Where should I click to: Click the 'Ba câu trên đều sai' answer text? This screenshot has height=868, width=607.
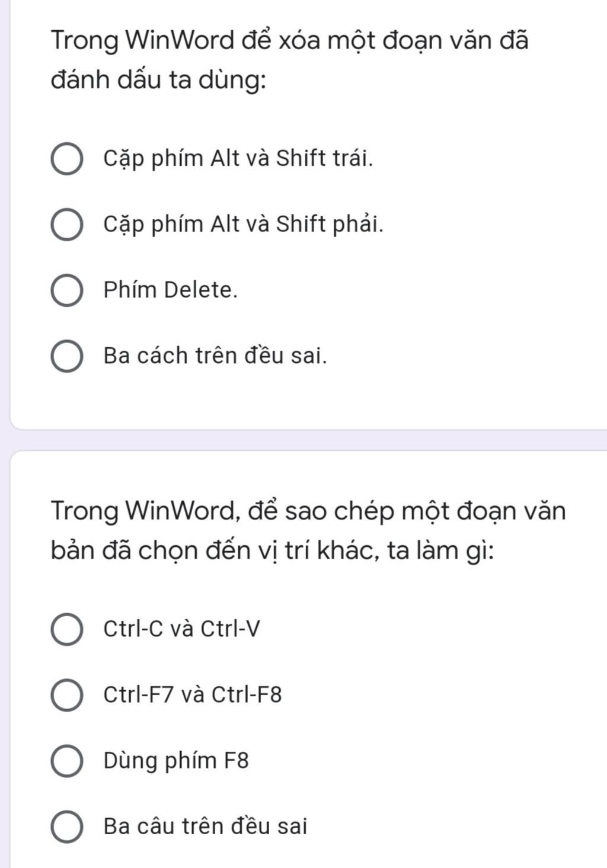pyautogui.click(x=205, y=826)
